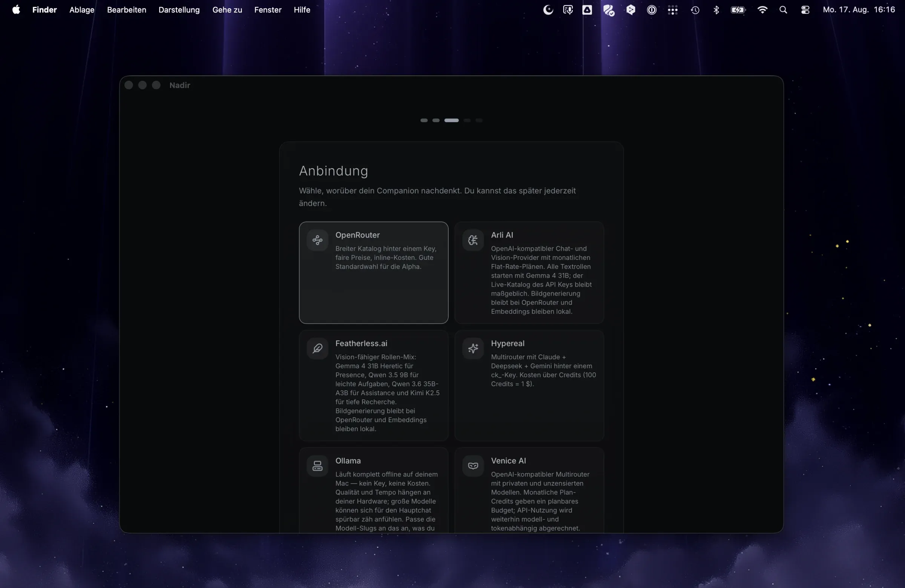
Task: Open date and time Mo. 17. Aug. 16:16
Action: point(859,10)
